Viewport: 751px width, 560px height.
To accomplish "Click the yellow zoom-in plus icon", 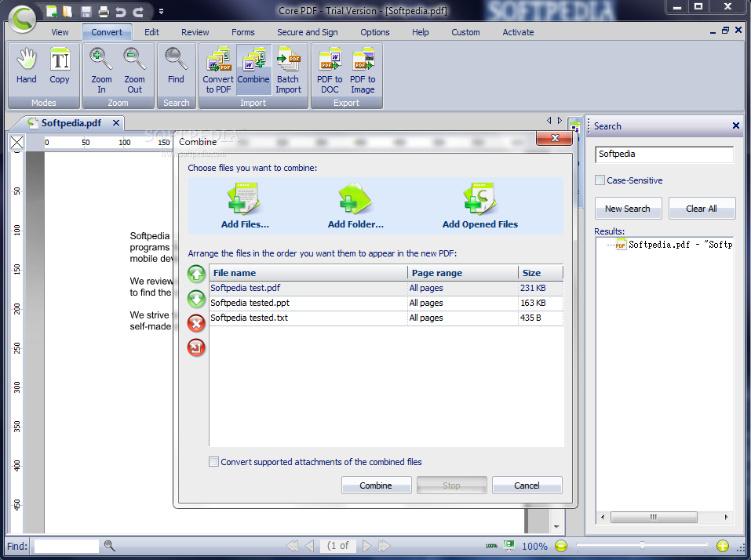I will 722,546.
